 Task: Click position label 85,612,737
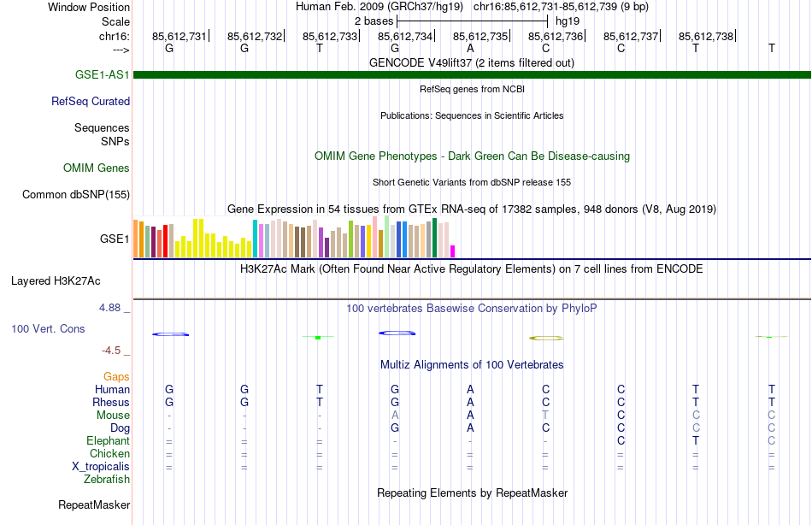click(x=631, y=36)
